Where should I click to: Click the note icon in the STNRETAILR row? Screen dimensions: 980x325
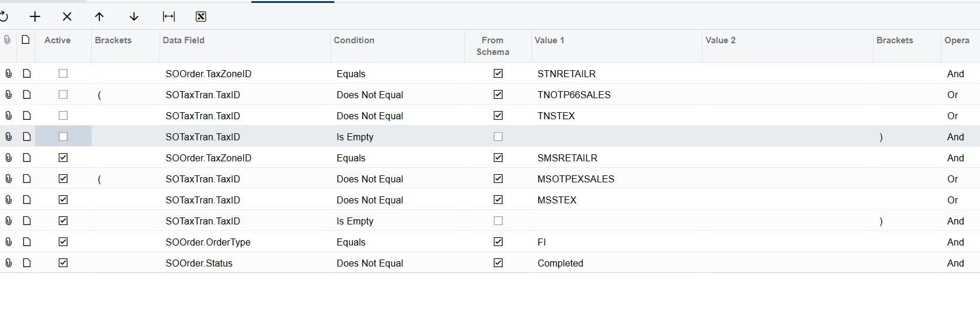[x=27, y=74]
